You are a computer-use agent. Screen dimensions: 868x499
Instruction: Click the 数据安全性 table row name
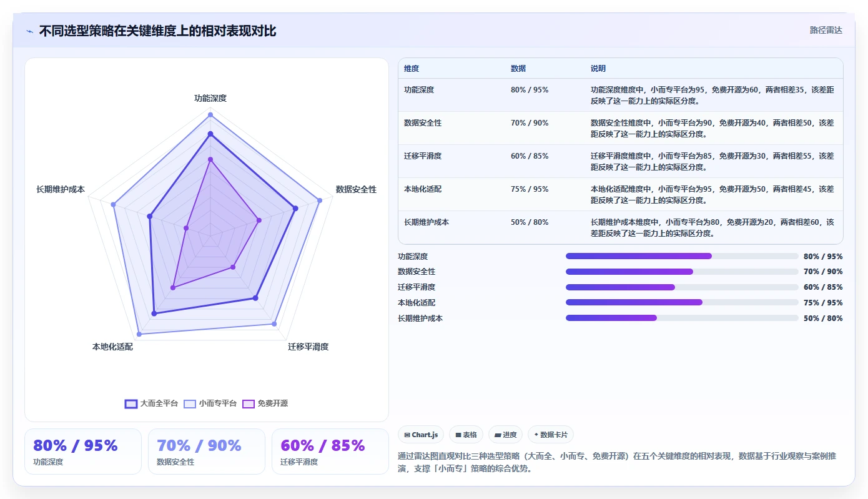click(x=423, y=123)
